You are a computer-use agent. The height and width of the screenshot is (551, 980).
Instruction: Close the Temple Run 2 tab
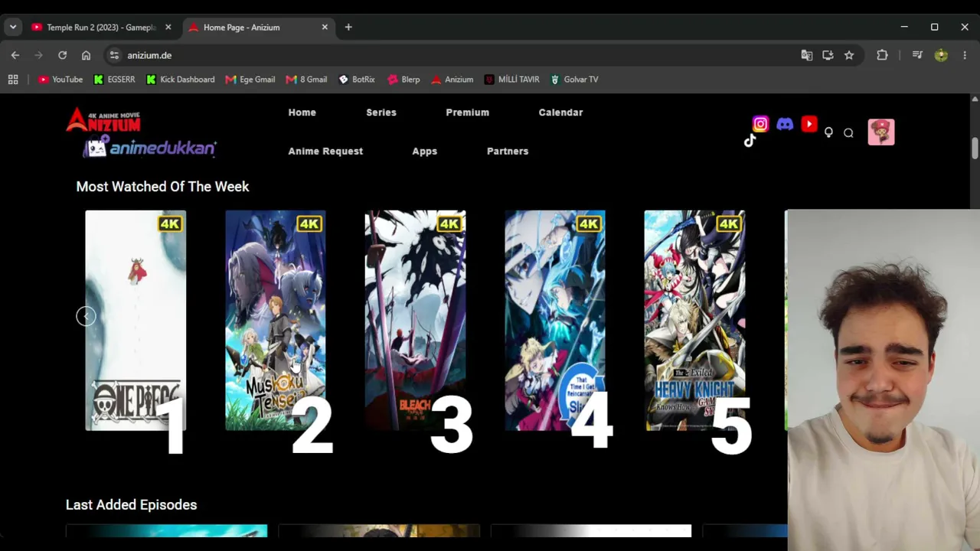tap(168, 28)
